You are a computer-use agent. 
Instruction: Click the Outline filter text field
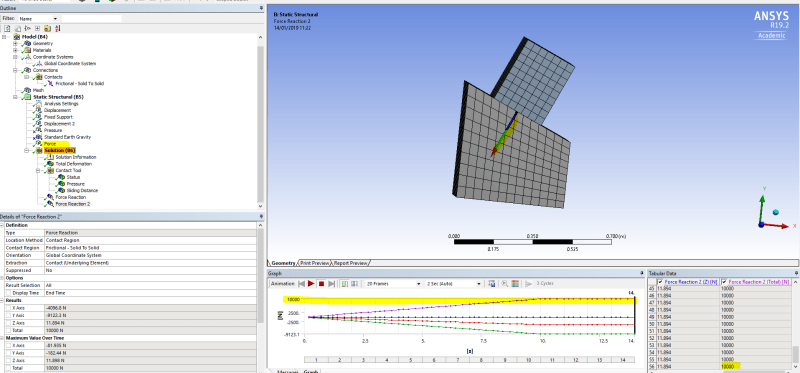pos(92,18)
